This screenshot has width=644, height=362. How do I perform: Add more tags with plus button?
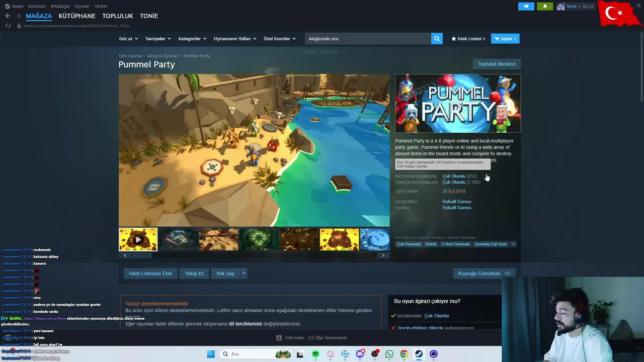tap(513, 244)
